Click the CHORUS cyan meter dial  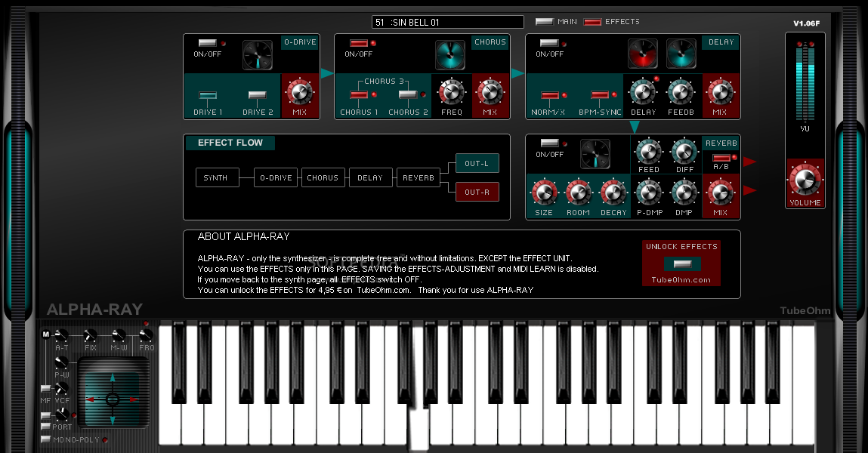click(x=450, y=55)
